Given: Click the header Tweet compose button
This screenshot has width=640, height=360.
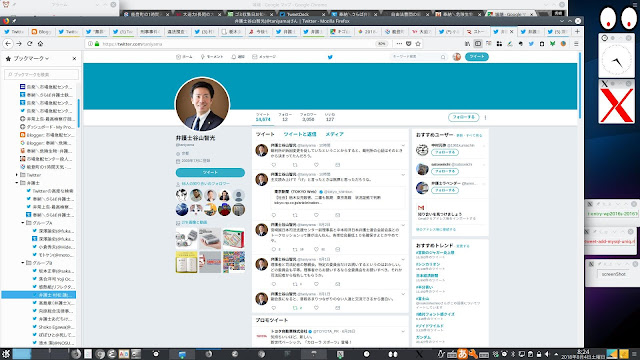Looking at the screenshot, I should pos(476,57).
